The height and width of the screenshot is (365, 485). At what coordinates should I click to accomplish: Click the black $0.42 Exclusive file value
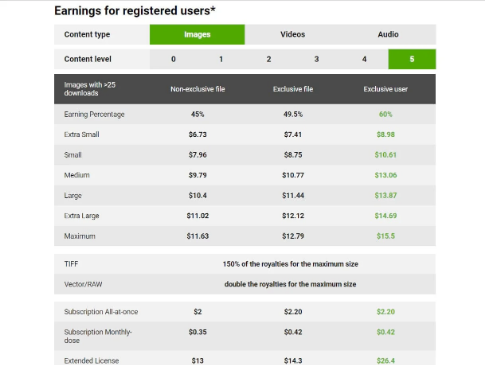pos(293,332)
